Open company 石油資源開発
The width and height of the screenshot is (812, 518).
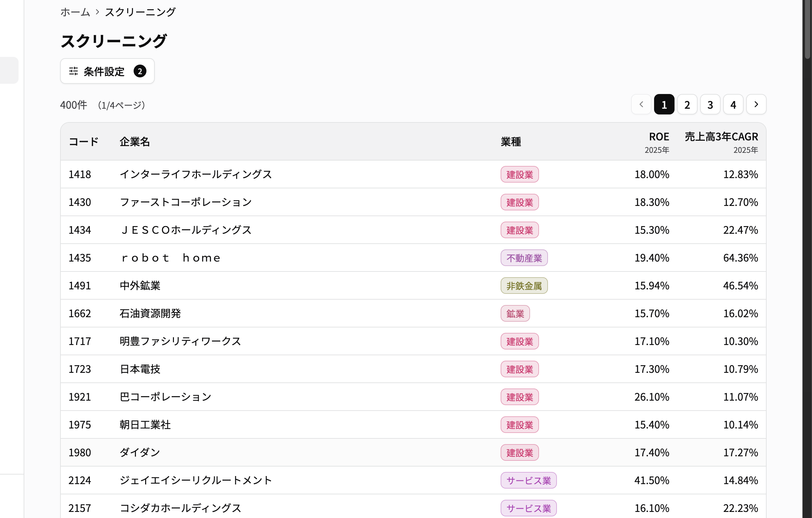[150, 314]
